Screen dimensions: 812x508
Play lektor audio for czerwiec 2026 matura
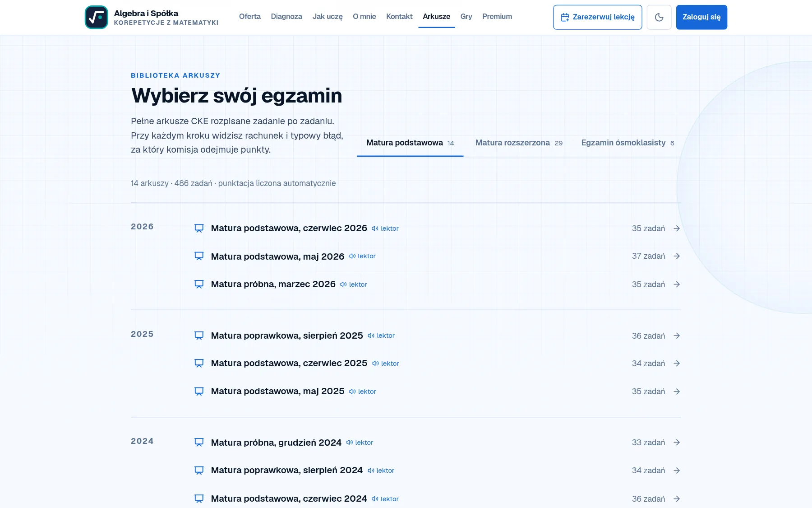[385, 228]
